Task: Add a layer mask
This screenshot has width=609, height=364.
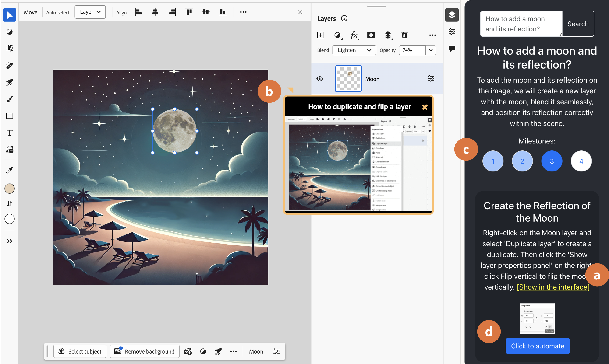Action: [371, 35]
